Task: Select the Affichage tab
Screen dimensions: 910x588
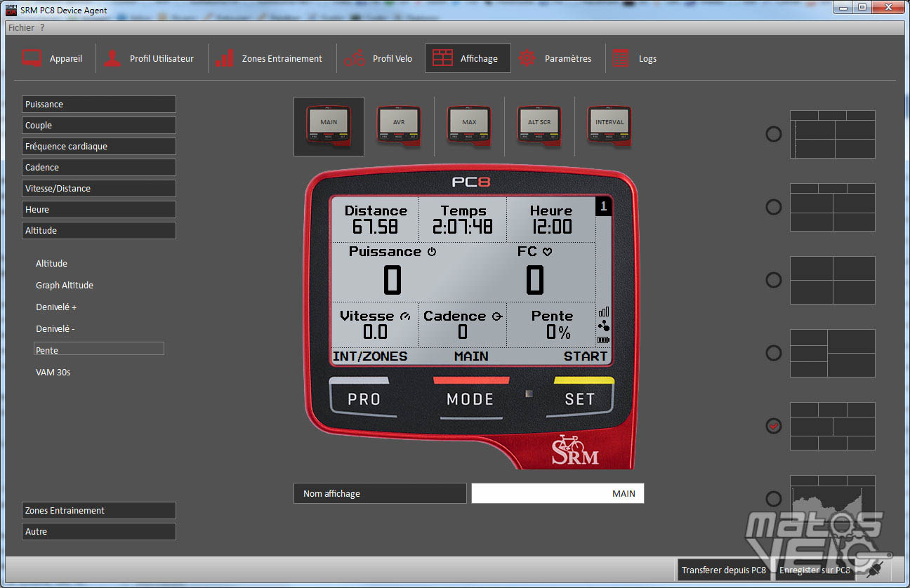Action: click(468, 58)
